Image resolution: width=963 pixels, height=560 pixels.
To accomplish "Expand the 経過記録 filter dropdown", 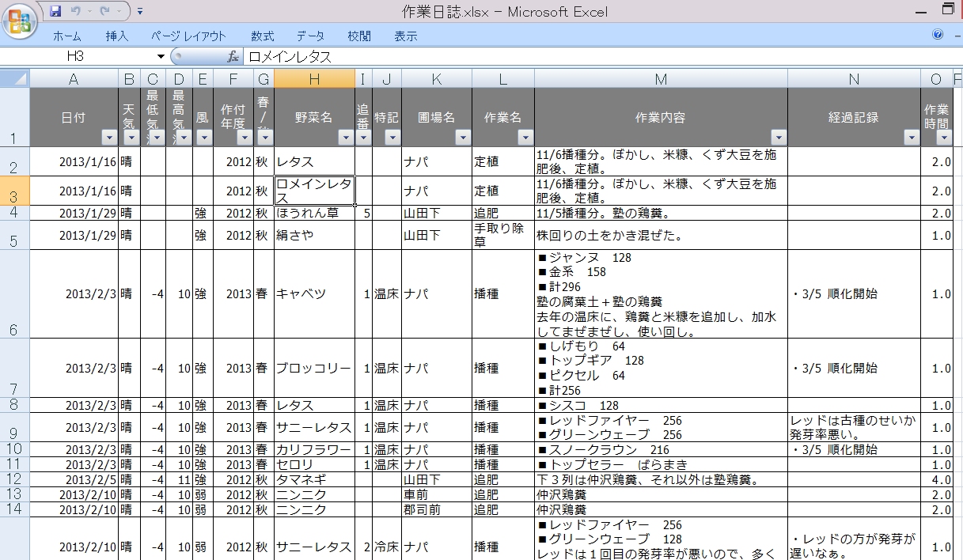I will [x=912, y=137].
